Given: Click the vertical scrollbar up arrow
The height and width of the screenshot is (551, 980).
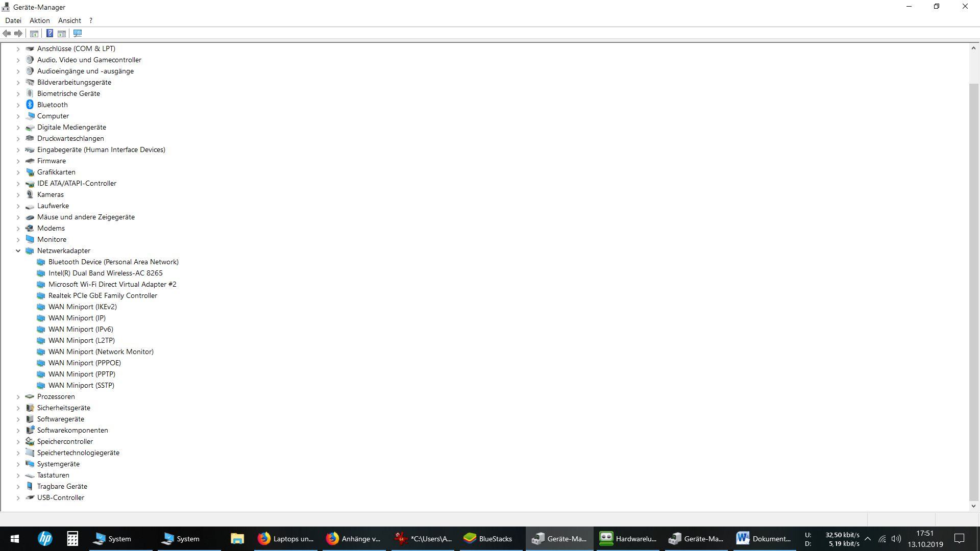Looking at the screenshot, I should click(973, 48).
